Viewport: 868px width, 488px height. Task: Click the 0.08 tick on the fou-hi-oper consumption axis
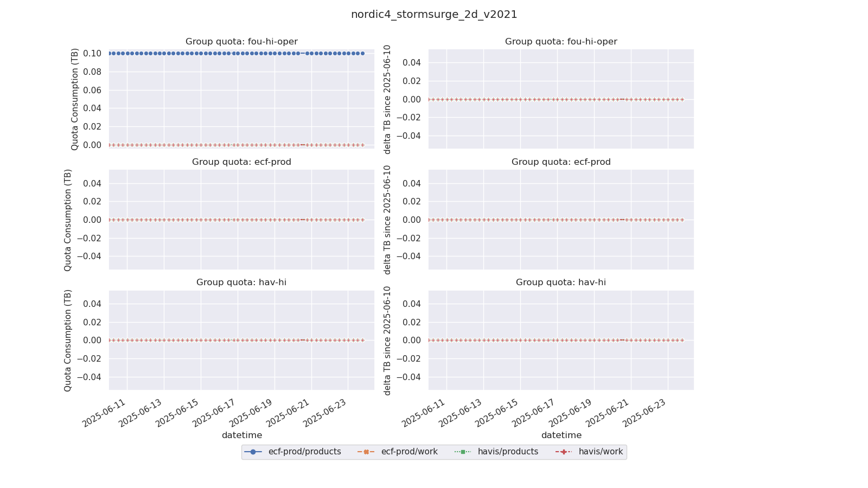pos(92,72)
